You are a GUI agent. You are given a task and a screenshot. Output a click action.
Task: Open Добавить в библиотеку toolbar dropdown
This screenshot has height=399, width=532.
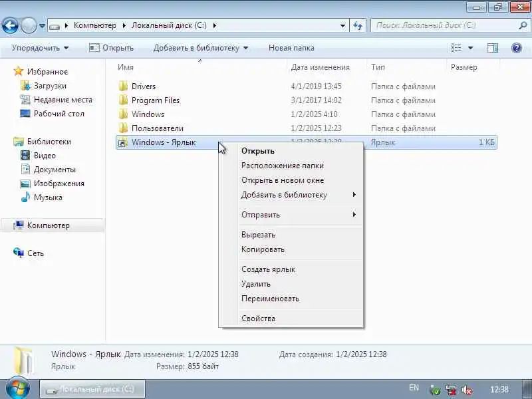tap(200, 48)
